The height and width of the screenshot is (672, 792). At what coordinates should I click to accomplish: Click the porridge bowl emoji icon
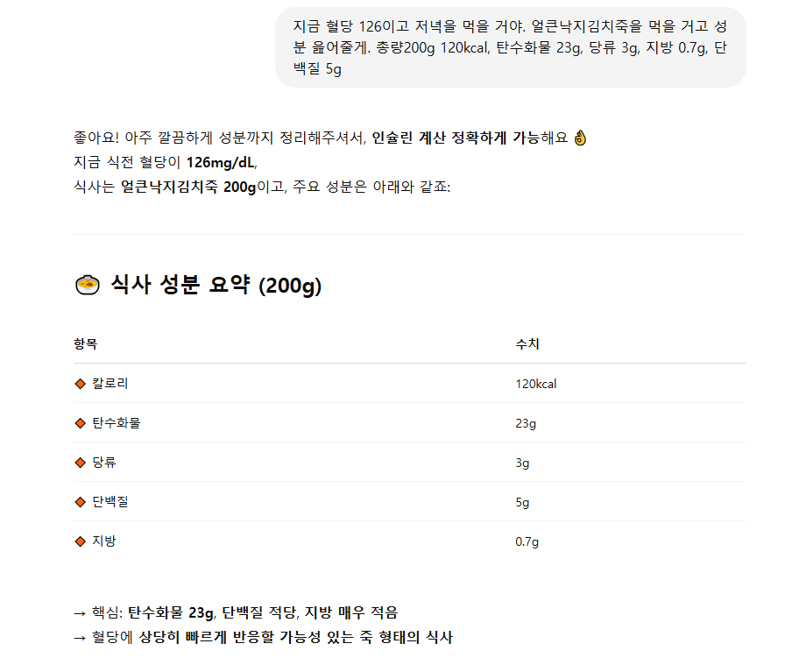(x=88, y=285)
